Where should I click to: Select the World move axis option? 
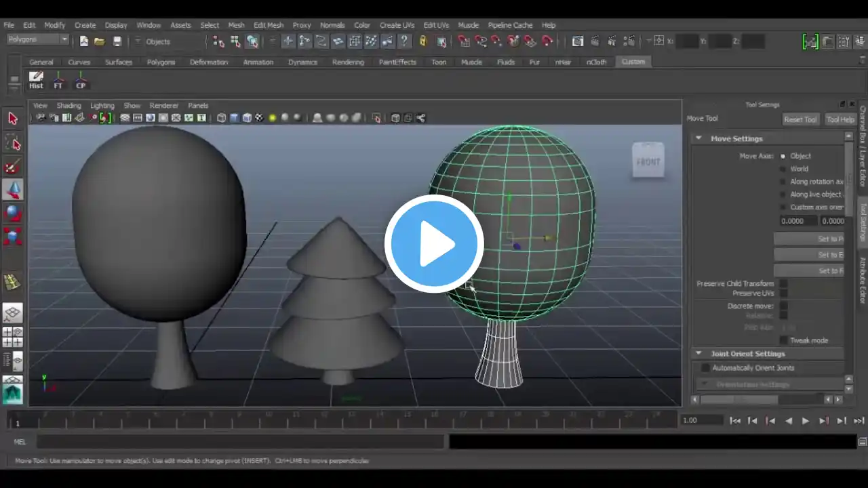click(x=799, y=169)
